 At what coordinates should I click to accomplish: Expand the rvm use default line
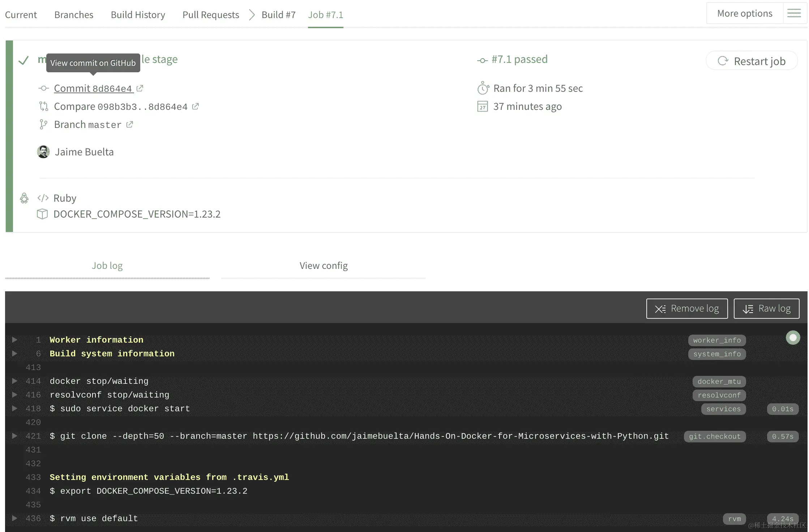(x=14, y=518)
